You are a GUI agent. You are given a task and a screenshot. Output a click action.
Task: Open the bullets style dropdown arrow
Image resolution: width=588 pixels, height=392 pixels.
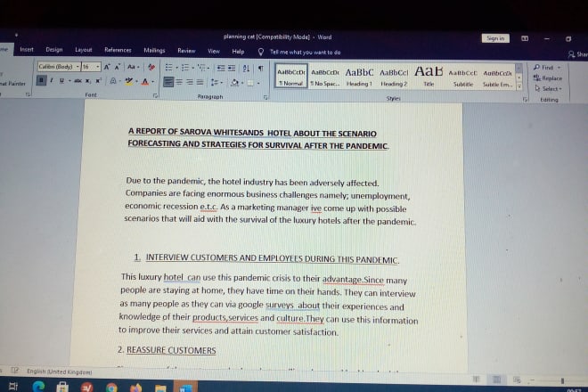(x=176, y=68)
